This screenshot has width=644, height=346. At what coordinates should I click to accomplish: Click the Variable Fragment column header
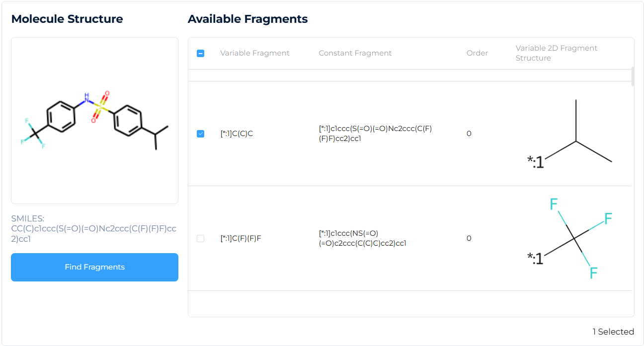click(254, 53)
